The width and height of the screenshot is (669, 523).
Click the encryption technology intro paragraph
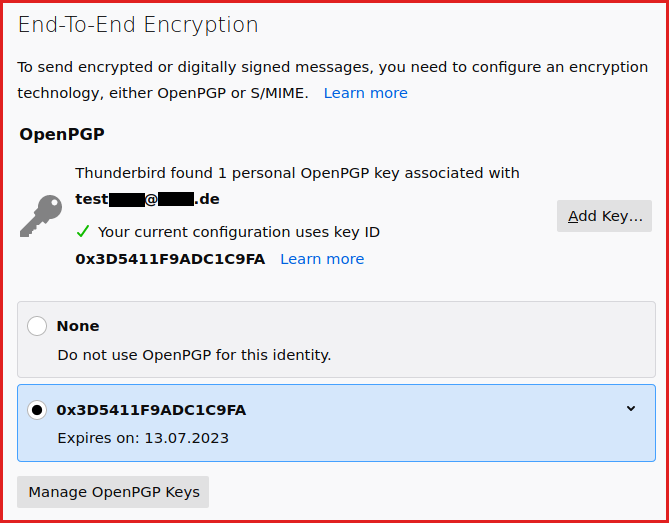point(330,68)
